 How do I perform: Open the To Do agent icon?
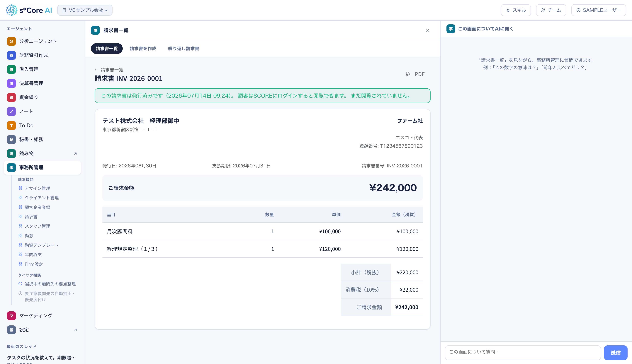[x=11, y=126]
